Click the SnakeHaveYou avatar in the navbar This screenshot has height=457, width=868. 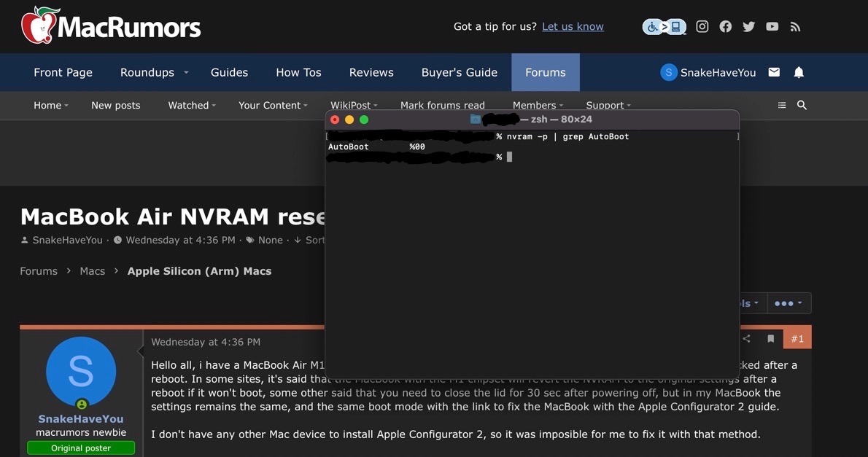point(669,72)
